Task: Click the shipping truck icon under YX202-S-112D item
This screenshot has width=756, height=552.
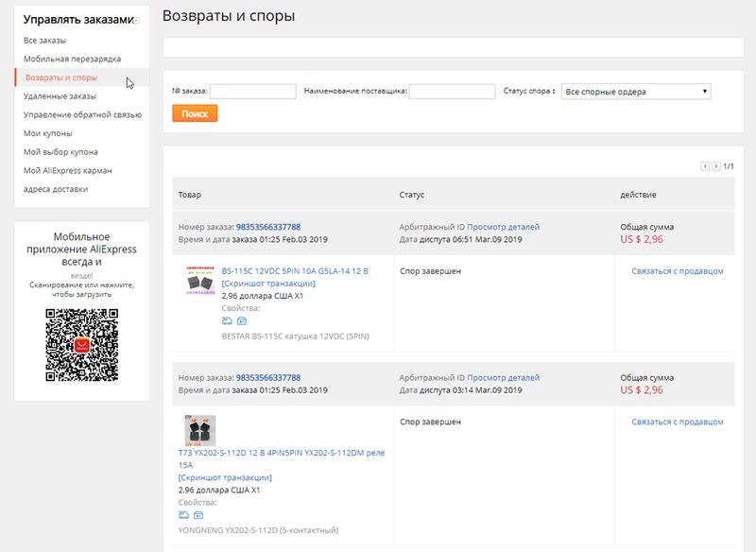Action: coord(182,515)
